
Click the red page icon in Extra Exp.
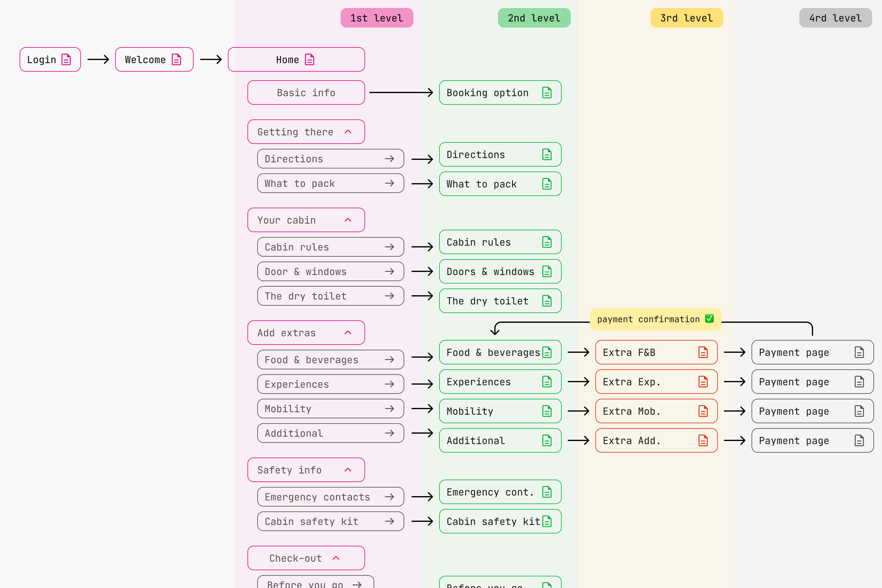(x=703, y=382)
